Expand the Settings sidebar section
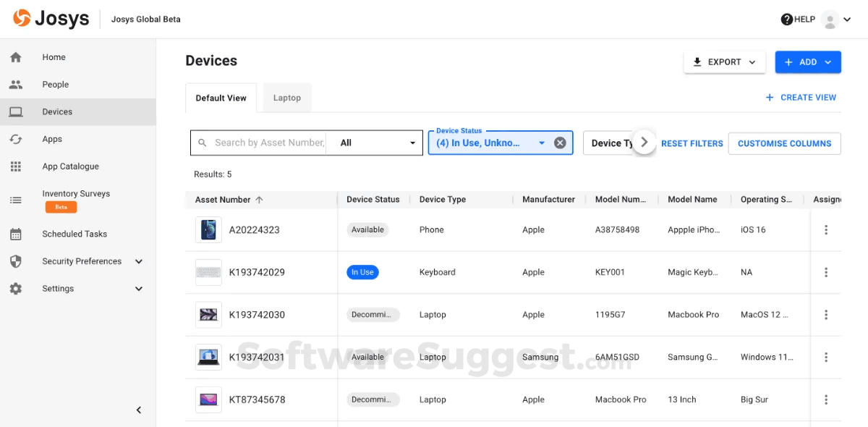868x427 pixels. 139,289
